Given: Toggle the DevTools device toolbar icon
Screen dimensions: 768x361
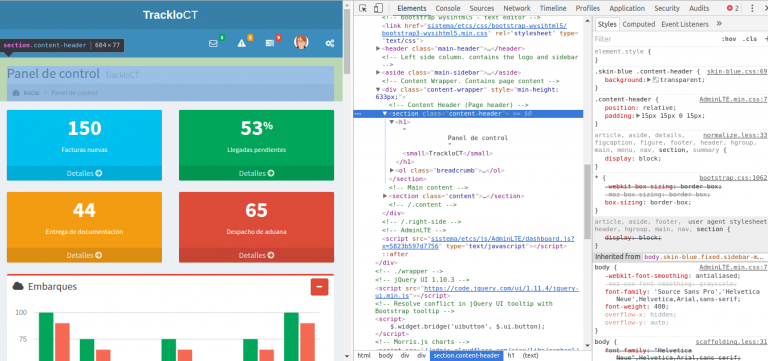Looking at the screenshot, I should [x=378, y=8].
